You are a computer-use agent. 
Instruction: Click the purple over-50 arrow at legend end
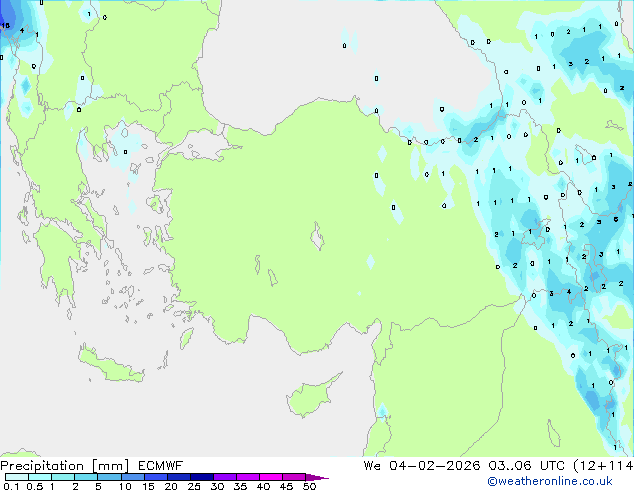tap(317, 477)
